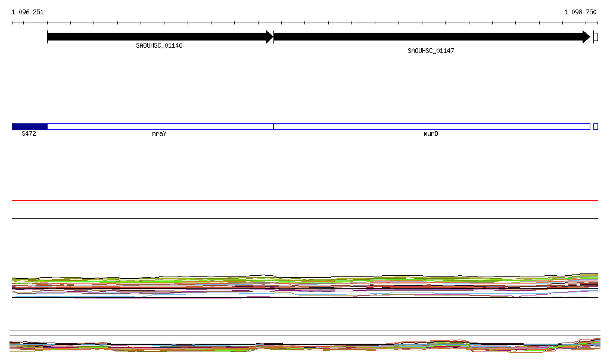Click the small white box after SAOUHSC_01147
Viewport: 610px width, 364px height.
(596, 37)
